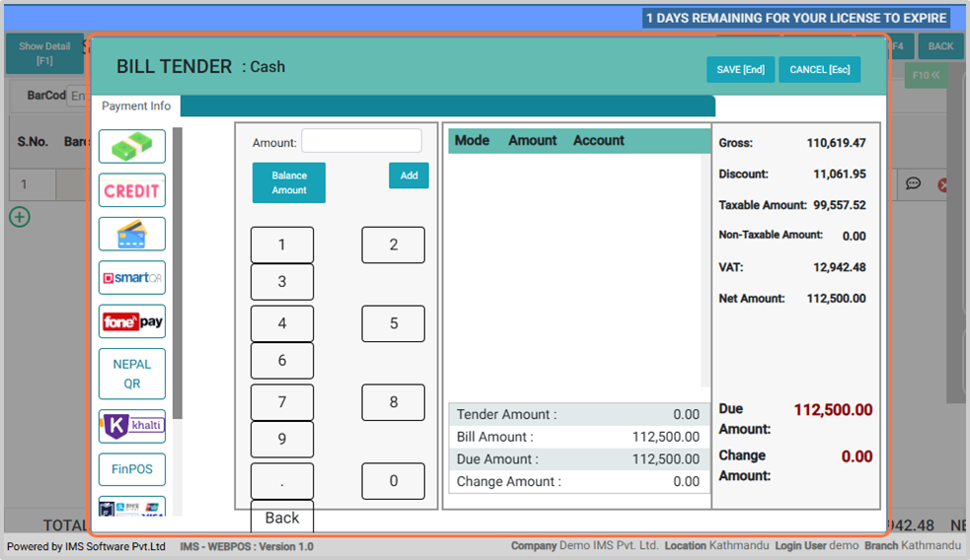The width and height of the screenshot is (970, 560).
Task: Tap keypad number 7
Action: [282, 402]
